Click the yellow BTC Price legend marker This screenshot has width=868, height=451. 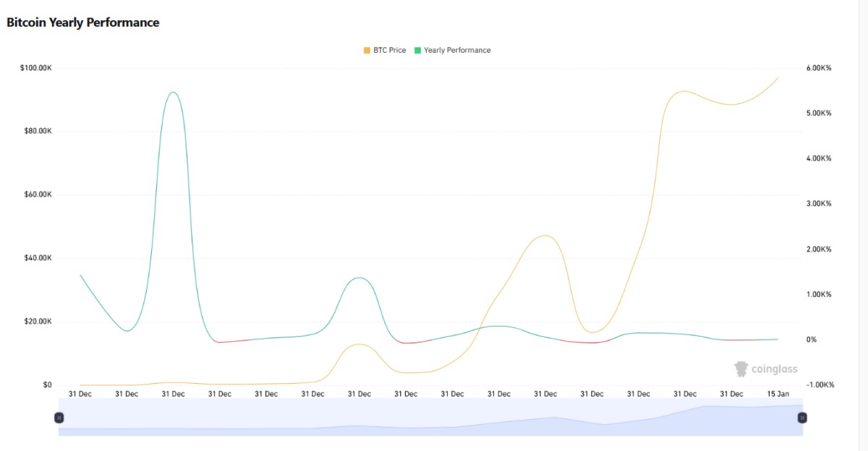click(367, 51)
